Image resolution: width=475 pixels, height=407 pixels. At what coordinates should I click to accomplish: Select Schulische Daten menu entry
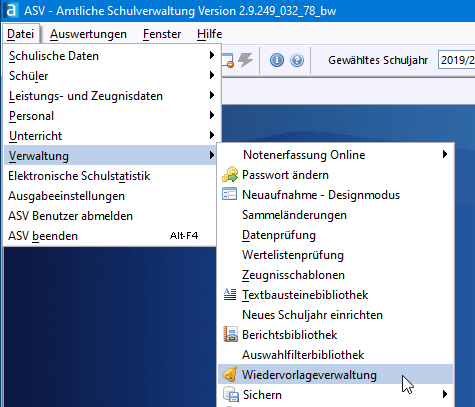tap(112, 56)
